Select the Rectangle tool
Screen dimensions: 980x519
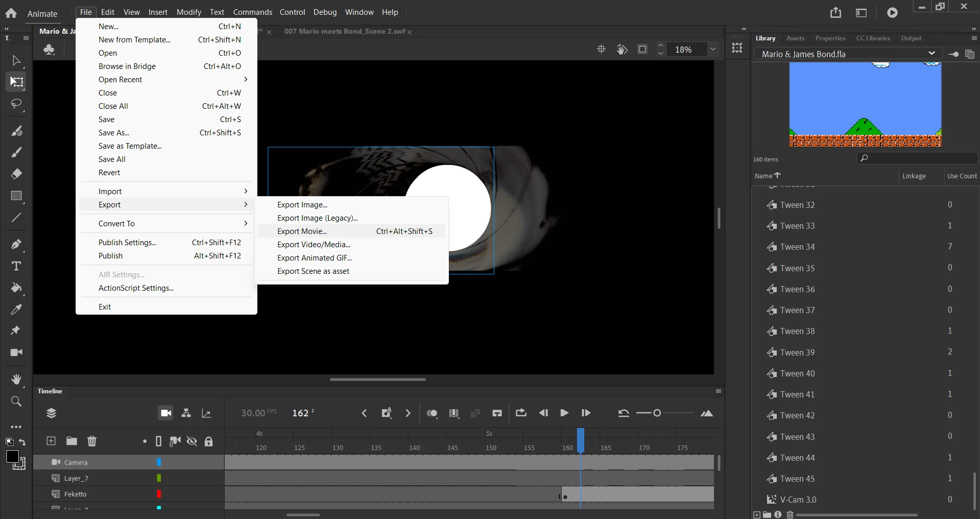[16, 196]
